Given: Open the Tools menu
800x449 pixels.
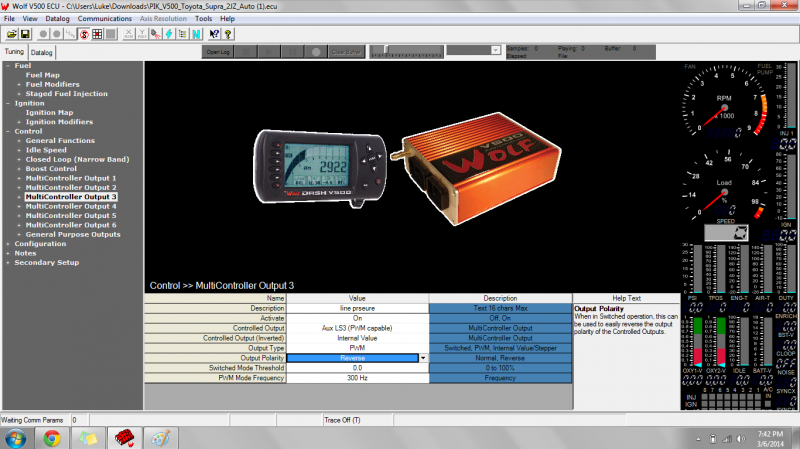Looking at the screenshot, I should [x=203, y=18].
